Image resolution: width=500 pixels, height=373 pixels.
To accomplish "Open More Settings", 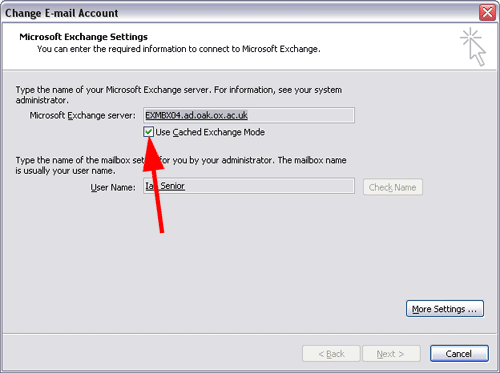I will point(445,309).
